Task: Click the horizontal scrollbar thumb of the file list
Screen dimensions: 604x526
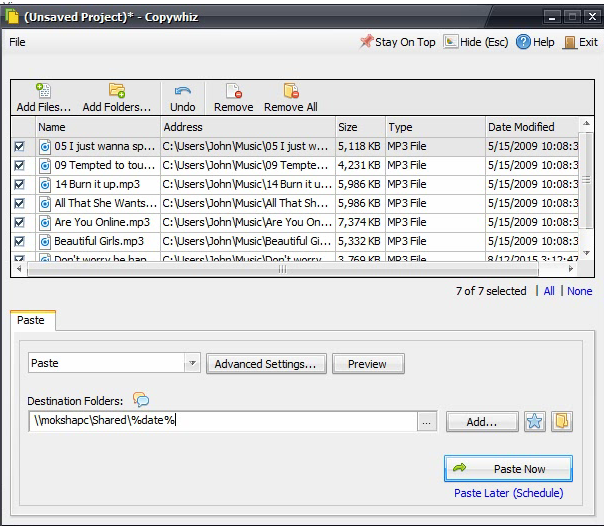Action: pyautogui.click(x=283, y=269)
